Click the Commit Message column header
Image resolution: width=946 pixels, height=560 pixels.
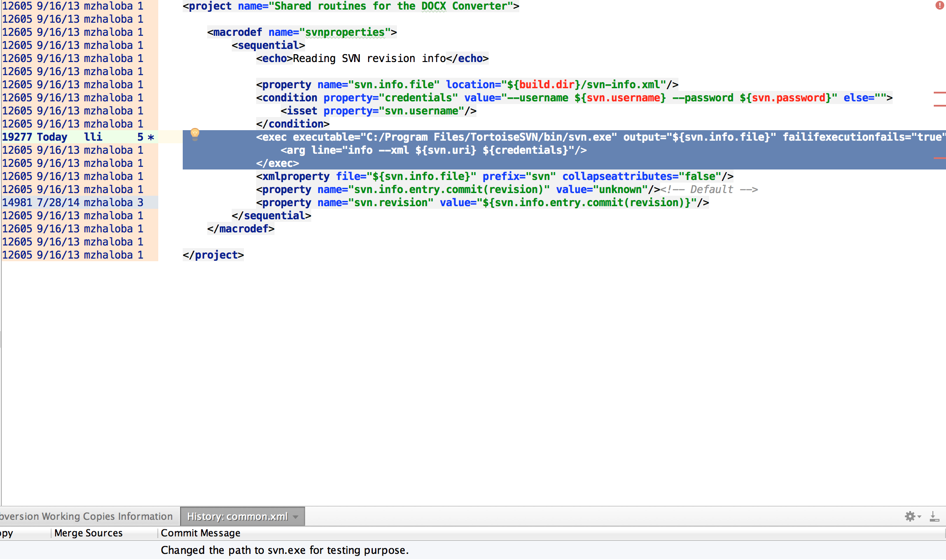coord(201,533)
